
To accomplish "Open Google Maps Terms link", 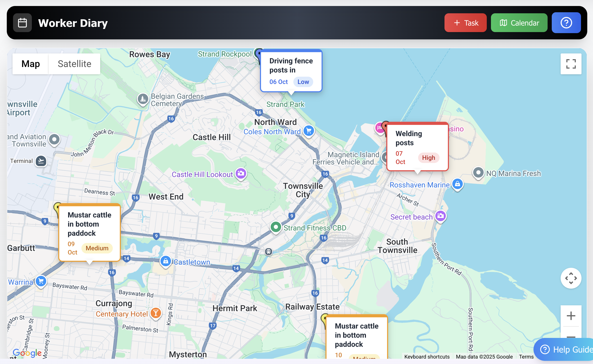I will (526, 356).
